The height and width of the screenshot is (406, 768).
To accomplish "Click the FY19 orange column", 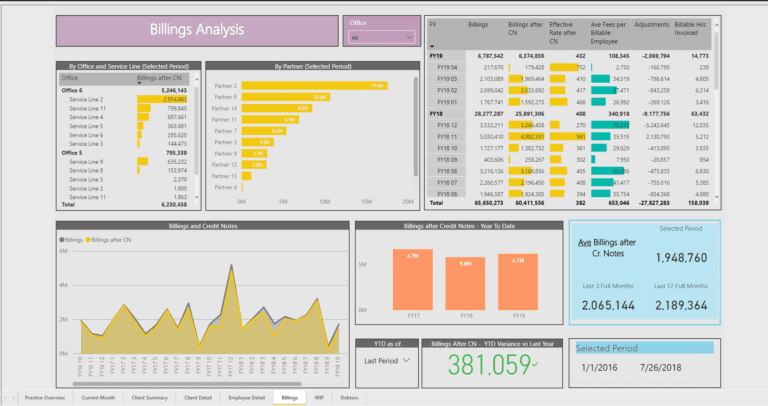I will pos(518,282).
